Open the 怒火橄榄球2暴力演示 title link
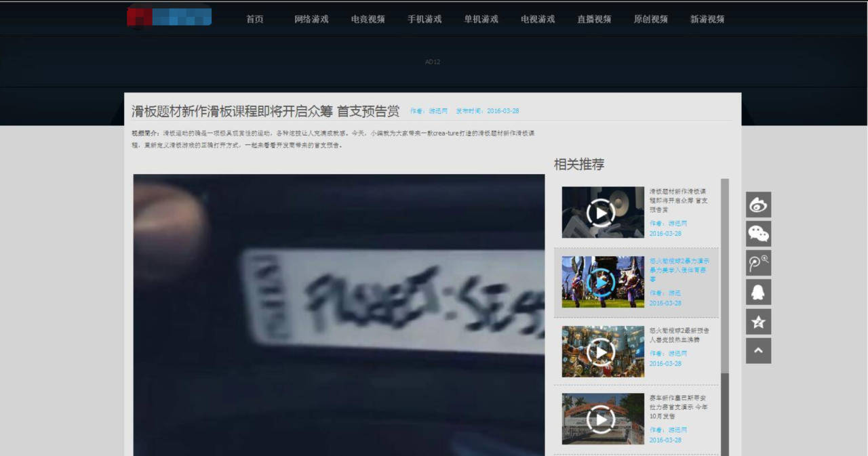The image size is (868, 456). 679,270
